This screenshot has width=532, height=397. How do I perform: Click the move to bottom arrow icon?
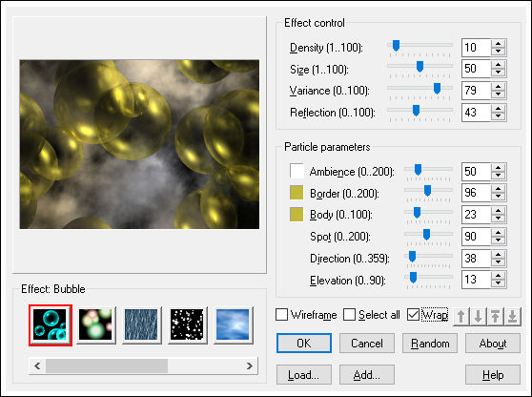click(x=513, y=317)
